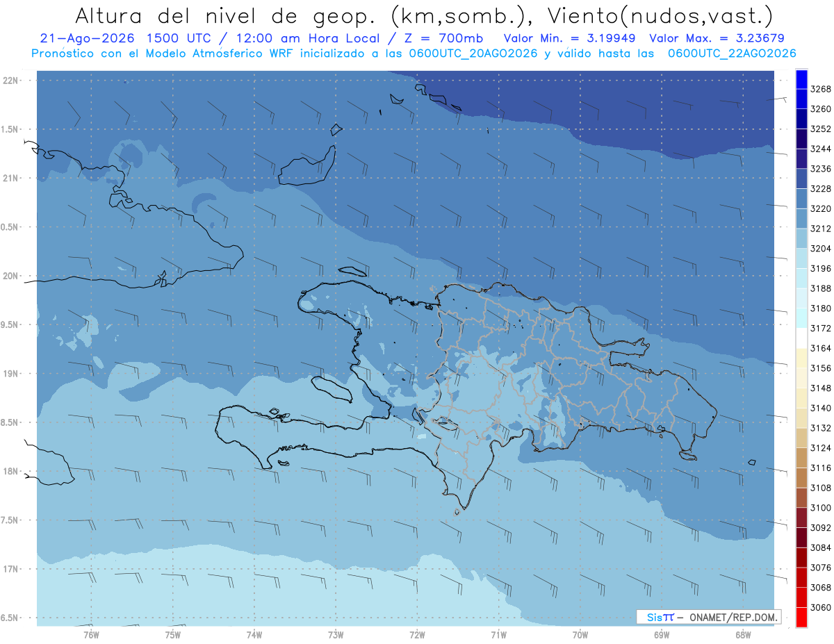Click the 9.5N latitude label
Image resolution: width=834 pixels, height=644 pixels.
10,325
